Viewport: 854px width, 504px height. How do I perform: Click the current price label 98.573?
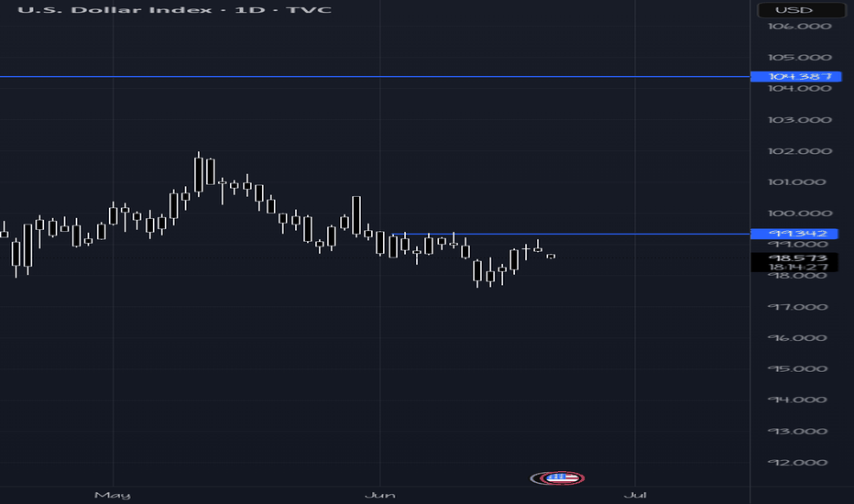pyautogui.click(x=798, y=257)
